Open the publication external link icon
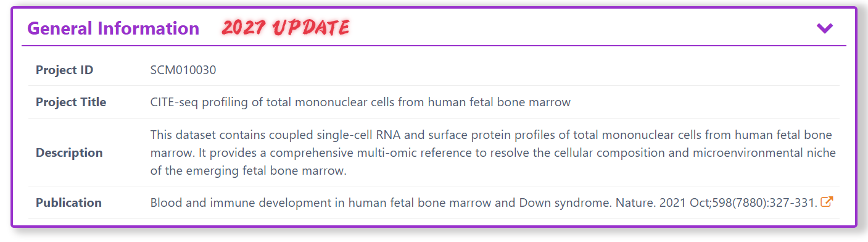This screenshot has width=868, height=242. (827, 202)
